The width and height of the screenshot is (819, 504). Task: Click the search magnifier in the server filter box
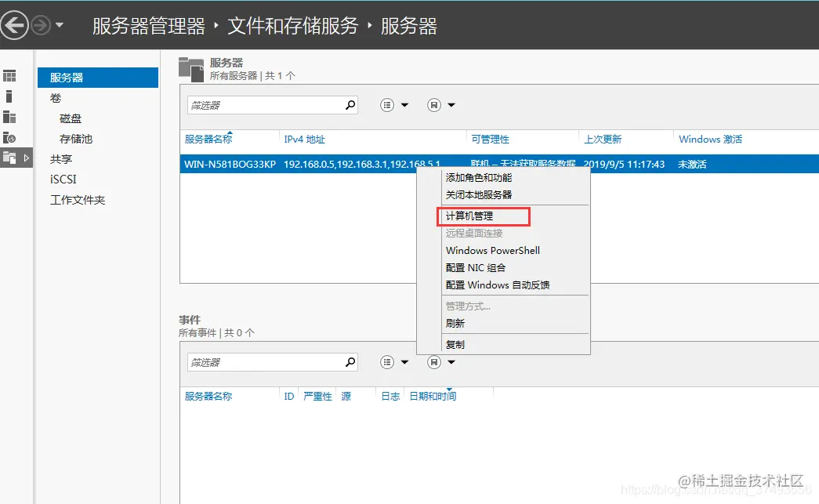pyautogui.click(x=350, y=104)
